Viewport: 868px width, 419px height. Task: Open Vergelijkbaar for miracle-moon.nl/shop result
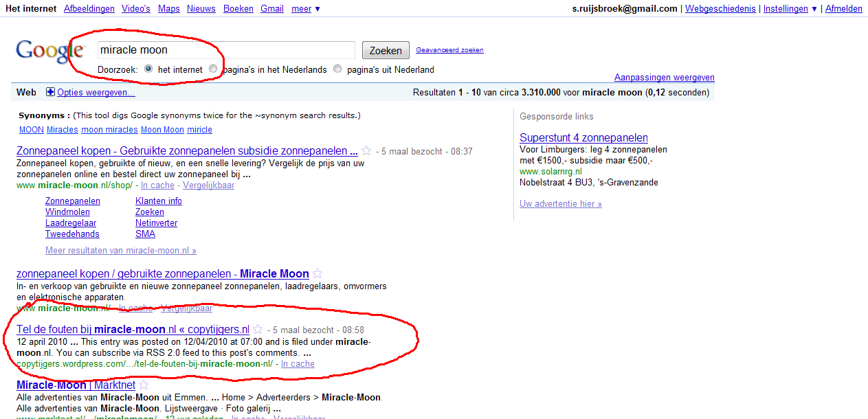pyautogui.click(x=209, y=185)
